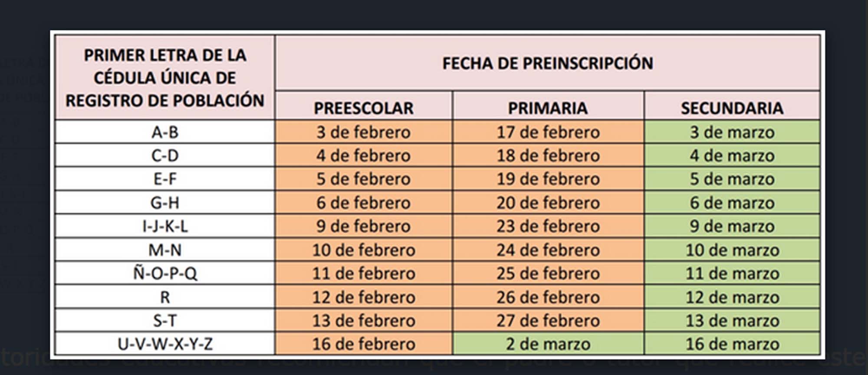The image size is (868, 375).
Task: Click the 16 de marzo cell
Action: (732, 344)
